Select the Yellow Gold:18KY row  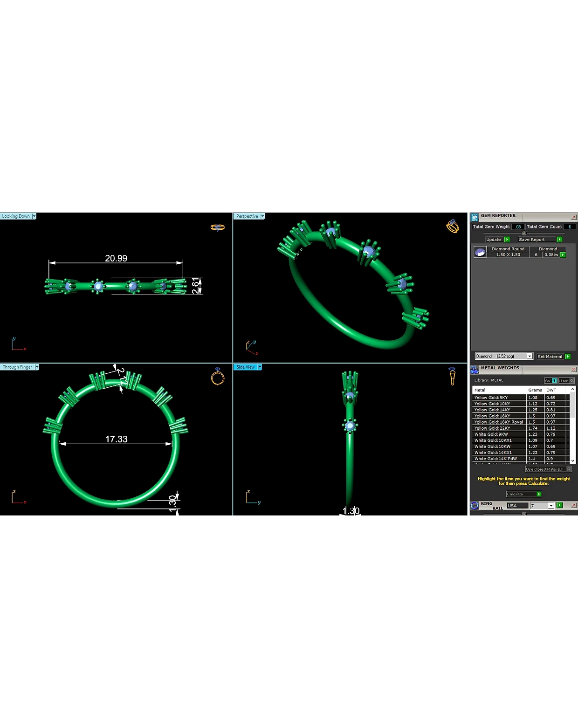(521, 416)
